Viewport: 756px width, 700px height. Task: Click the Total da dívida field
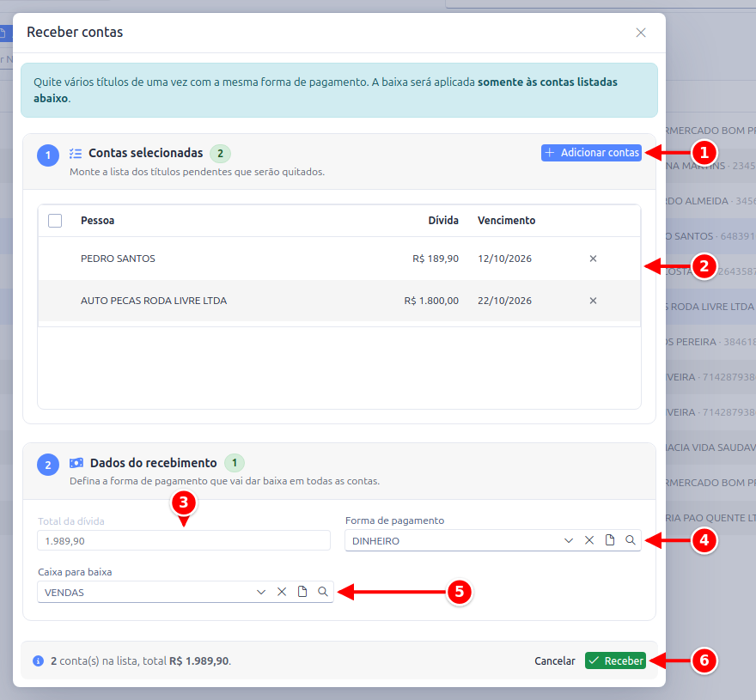(184, 541)
